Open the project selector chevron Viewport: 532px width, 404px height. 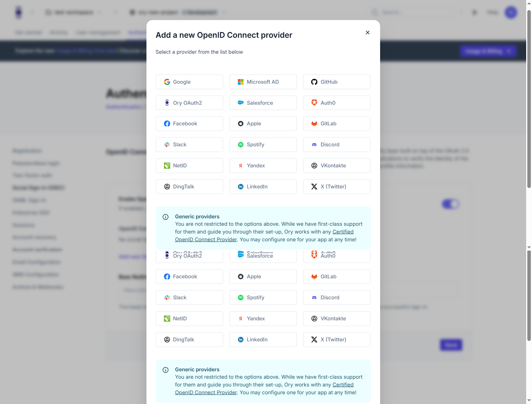click(x=225, y=12)
